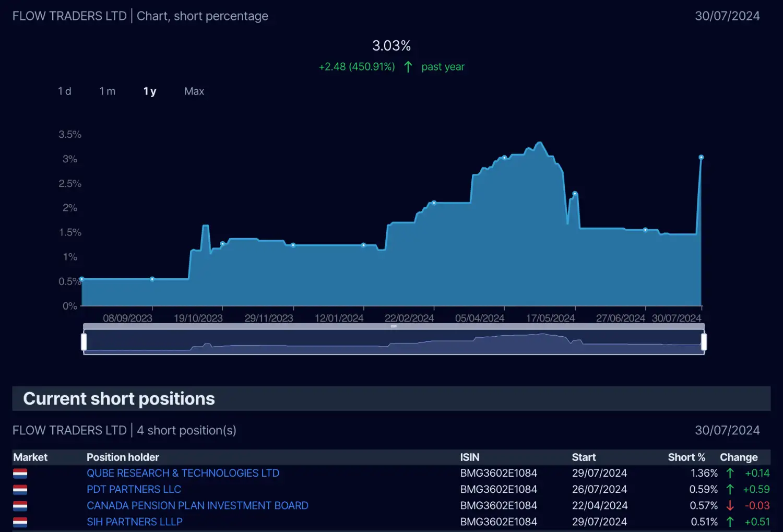This screenshot has width=783, height=532.
Task: Click the 3.5% y-axis label
Action: (x=70, y=135)
